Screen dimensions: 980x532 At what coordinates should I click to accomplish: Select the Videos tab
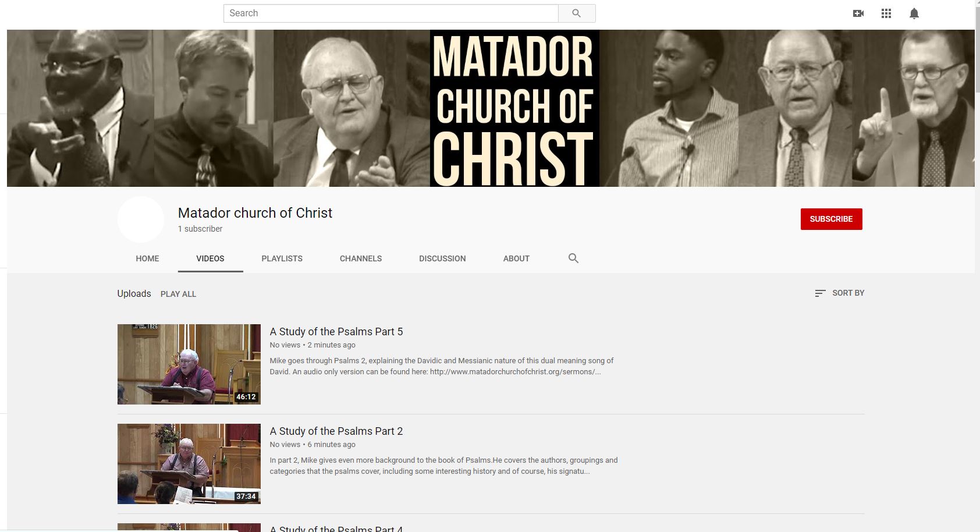click(210, 258)
